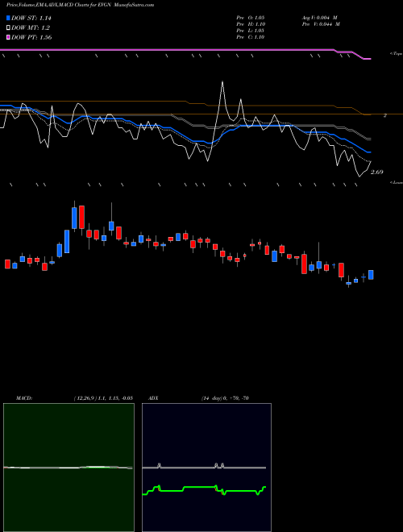Click the white line's highest spike
Viewport: 403px width, 532px height.
222,82
